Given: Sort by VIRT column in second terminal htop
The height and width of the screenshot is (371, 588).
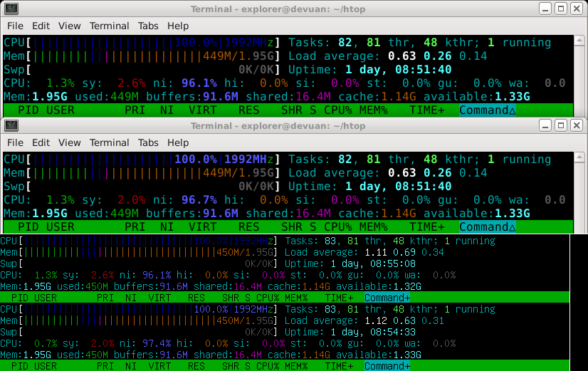Looking at the screenshot, I should click(x=202, y=227).
